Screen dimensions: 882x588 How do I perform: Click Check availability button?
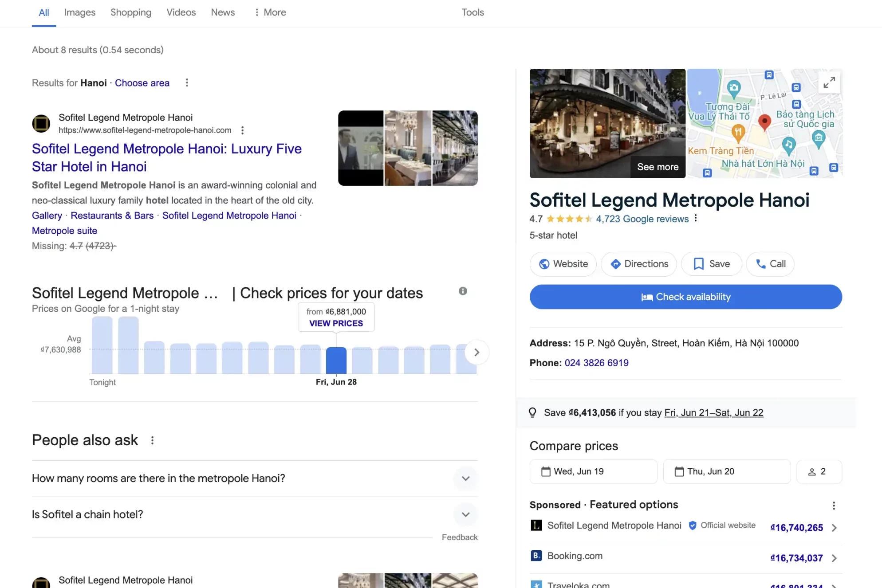click(x=685, y=297)
